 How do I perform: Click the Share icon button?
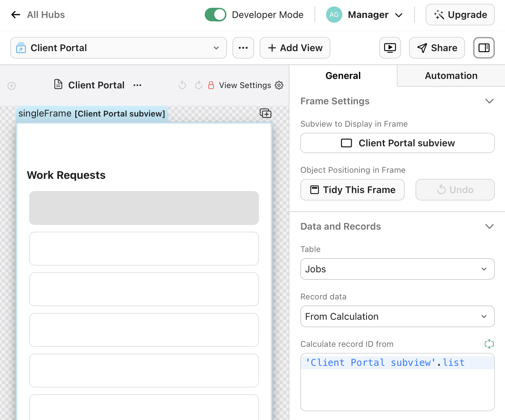click(x=437, y=48)
